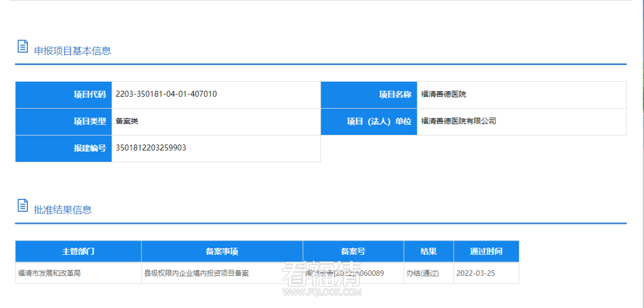Click the 报建编号 value 3501812203259903
The image size is (644, 308).
point(151,148)
